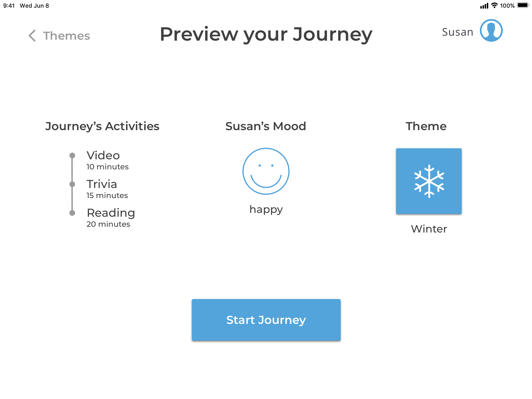This screenshot has width=532, height=399.
Task: Tap the Susan username label
Action: pyautogui.click(x=457, y=32)
